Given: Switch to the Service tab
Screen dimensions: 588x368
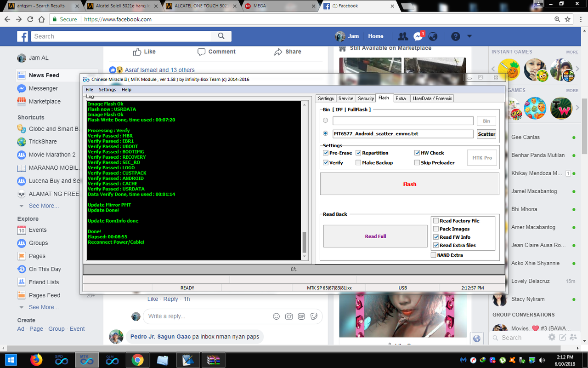Looking at the screenshot, I should tap(346, 98).
